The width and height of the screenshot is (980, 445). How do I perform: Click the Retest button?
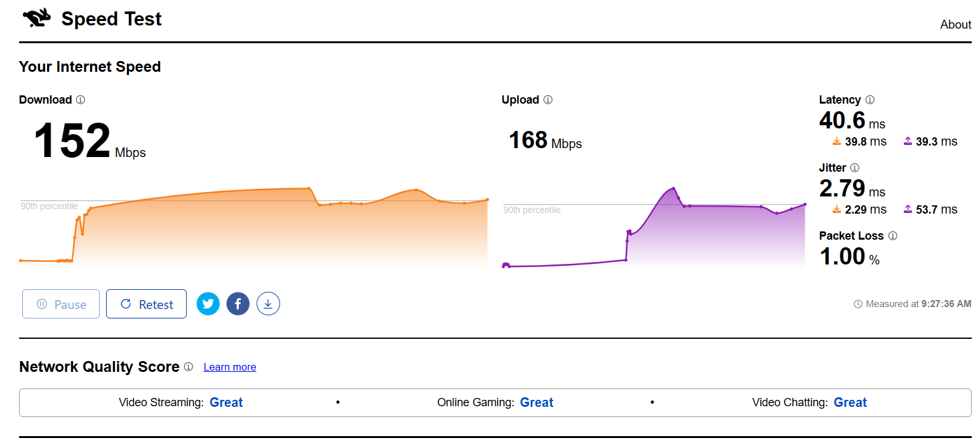[146, 304]
